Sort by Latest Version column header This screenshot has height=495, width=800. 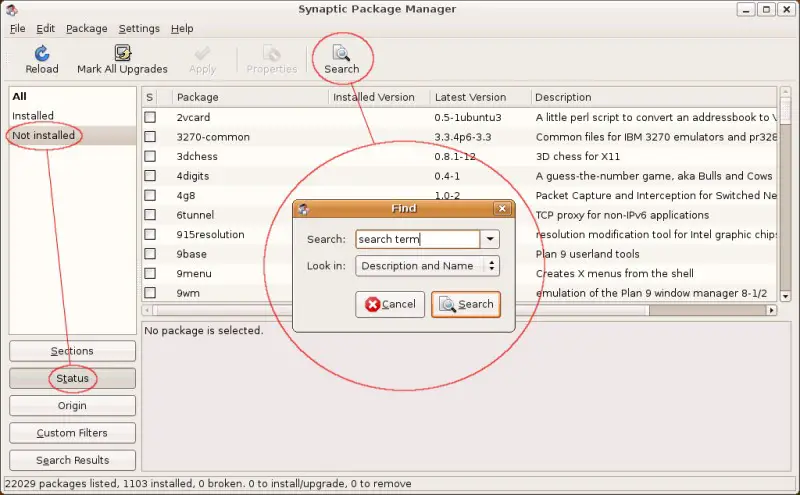480,97
